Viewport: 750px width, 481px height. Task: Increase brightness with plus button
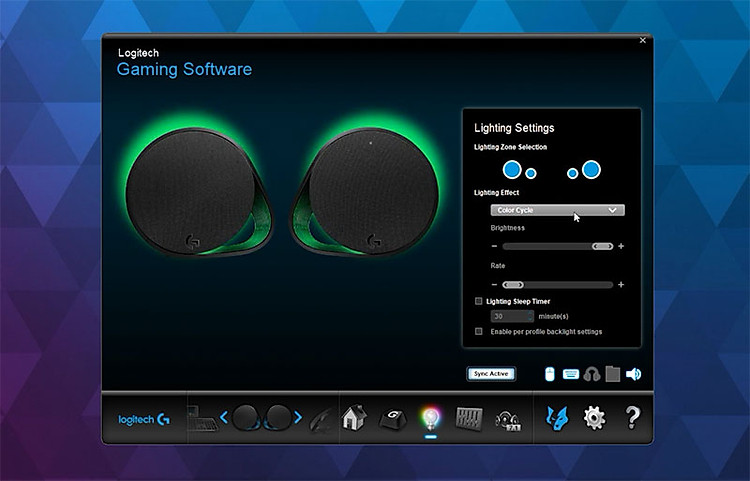(x=621, y=246)
